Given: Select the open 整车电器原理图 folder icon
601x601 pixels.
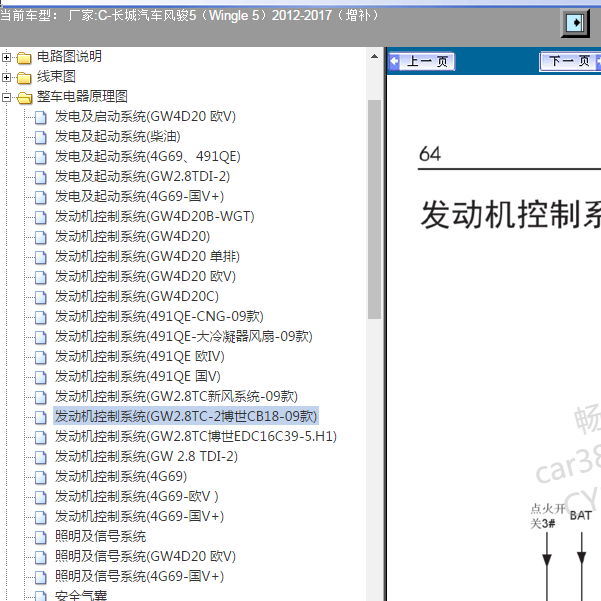Looking at the screenshot, I should (25, 98).
